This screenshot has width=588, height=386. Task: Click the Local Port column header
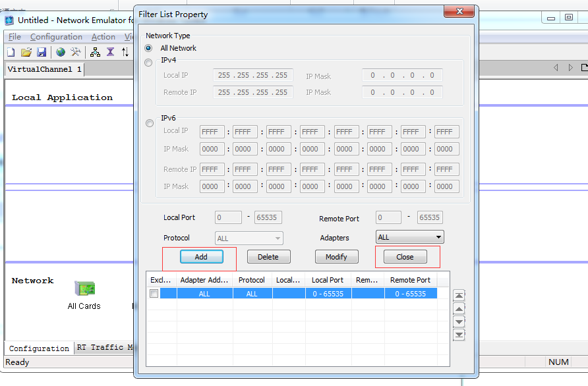[x=328, y=280]
